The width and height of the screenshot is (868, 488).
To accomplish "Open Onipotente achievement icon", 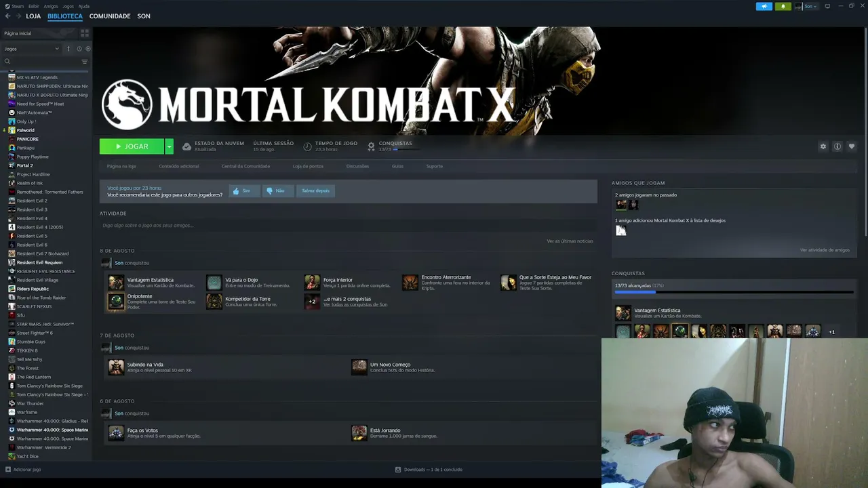I will pyautogui.click(x=116, y=302).
